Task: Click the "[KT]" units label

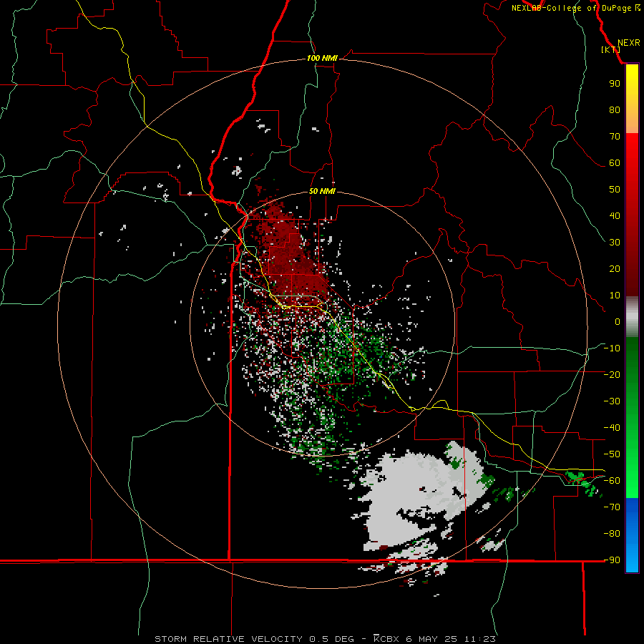Action: click(611, 49)
